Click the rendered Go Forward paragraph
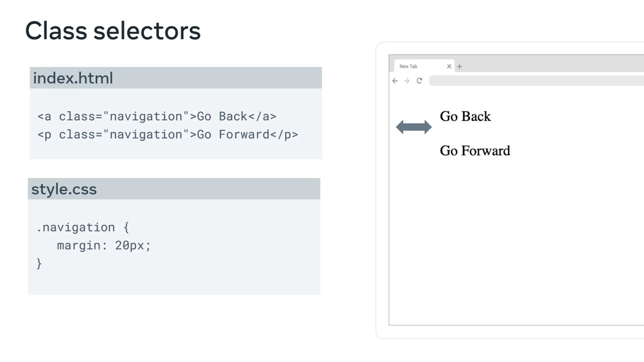The image size is (644, 362). pyautogui.click(x=475, y=151)
